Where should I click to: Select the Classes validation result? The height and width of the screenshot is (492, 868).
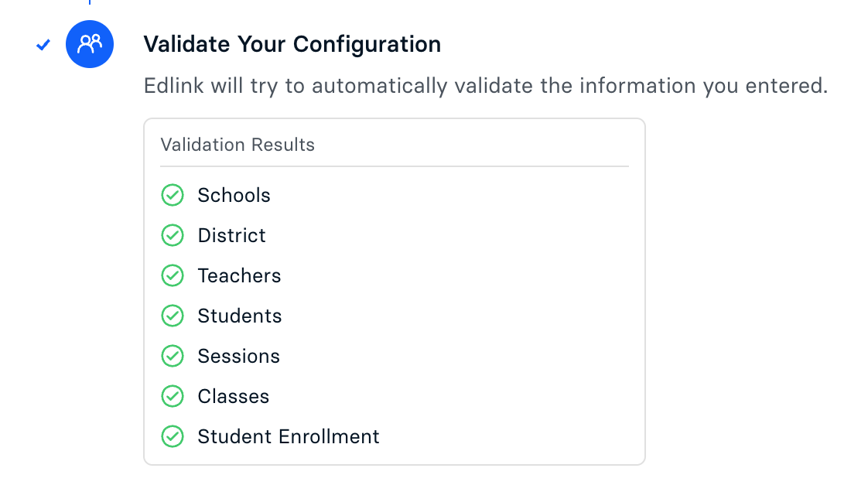click(234, 396)
